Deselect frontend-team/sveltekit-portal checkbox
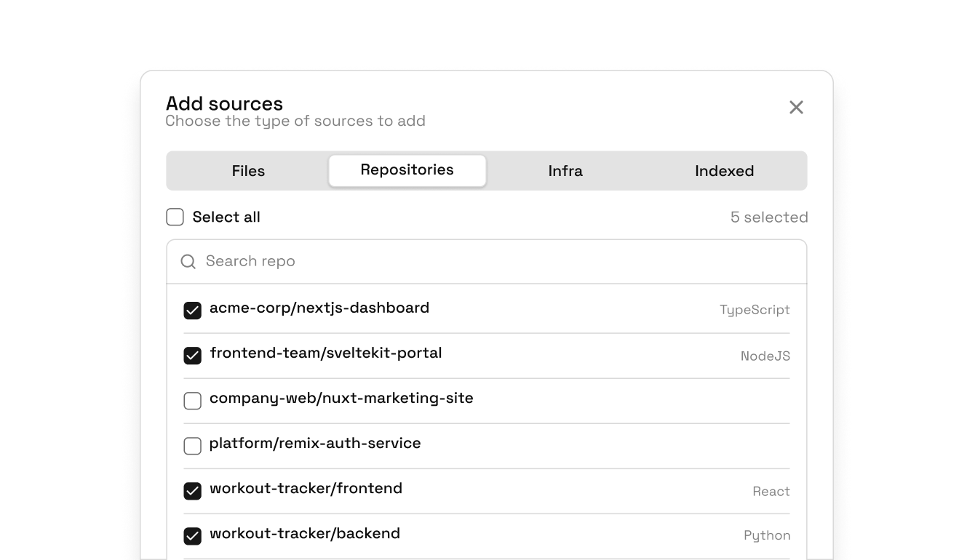 pos(192,356)
